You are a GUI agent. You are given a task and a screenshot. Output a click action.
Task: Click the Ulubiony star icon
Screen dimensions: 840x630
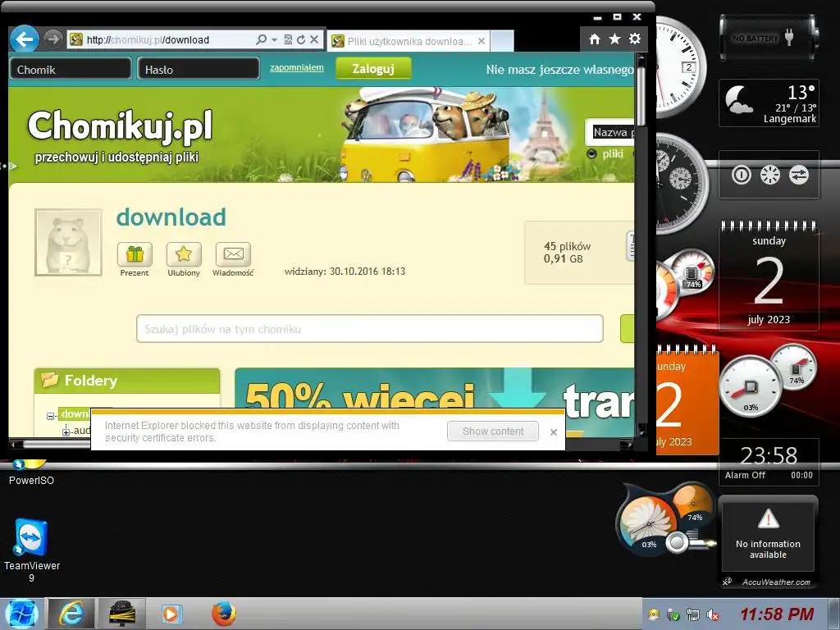tap(184, 254)
